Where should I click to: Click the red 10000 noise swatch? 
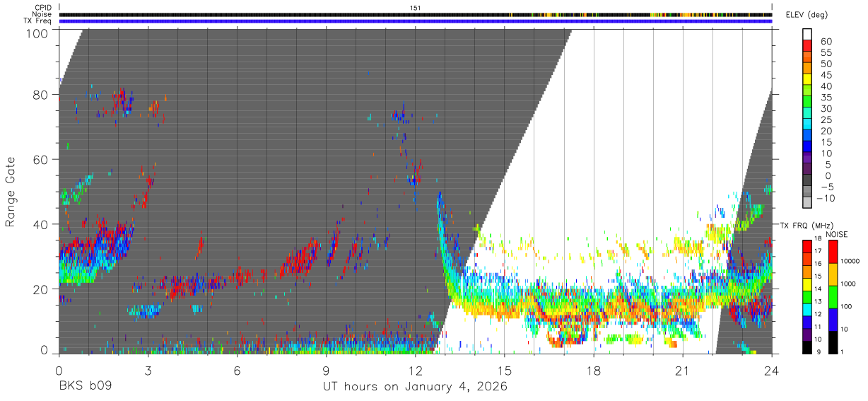pyautogui.click(x=833, y=252)
